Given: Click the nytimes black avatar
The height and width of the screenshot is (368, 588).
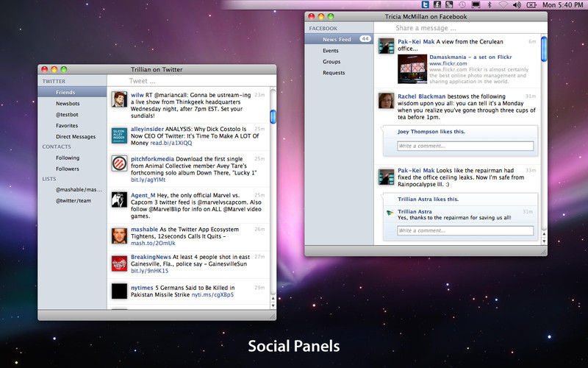Looking at the screenshot, I should [119, 291].
